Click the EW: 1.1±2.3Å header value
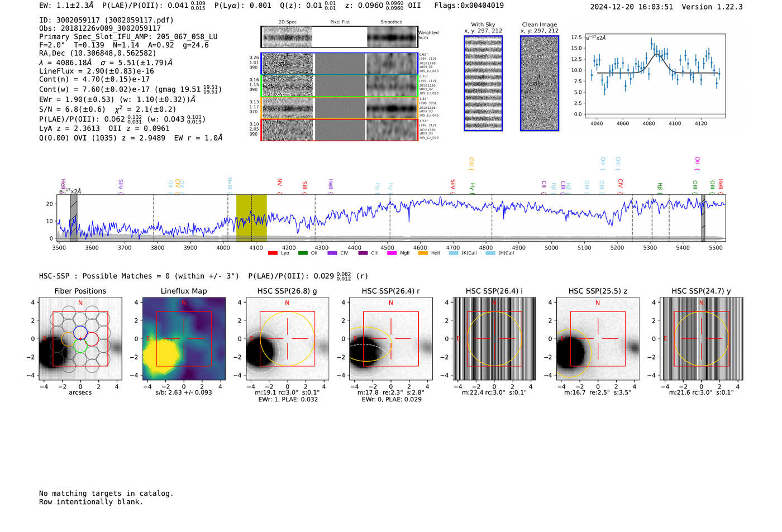782x532 pixels. [66, 6]
